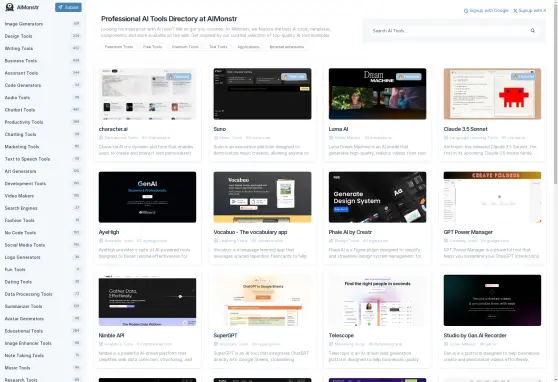This screenshot has width=558, height=382.
Task: Open No Code Tools category in sidebar
Action: click(42, 232)
